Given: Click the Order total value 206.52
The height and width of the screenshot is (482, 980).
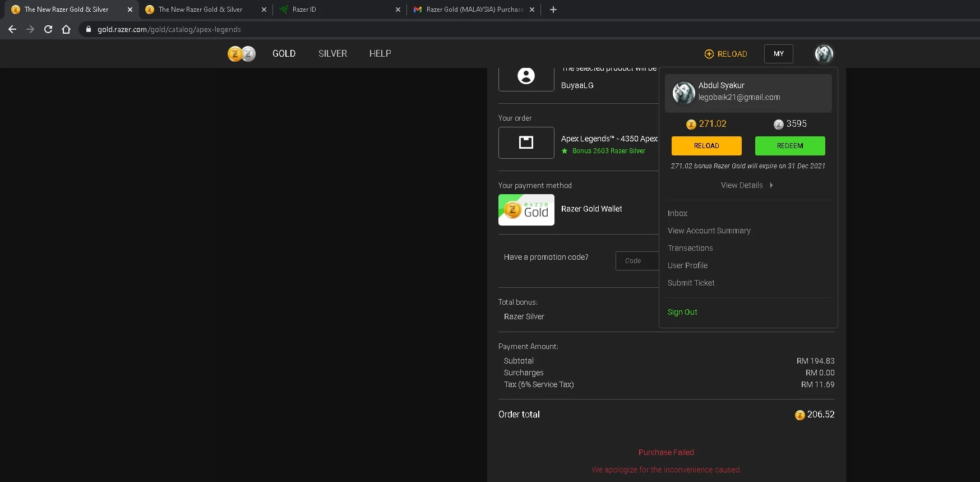Looking at the screenshot, I should click(821, 415).
